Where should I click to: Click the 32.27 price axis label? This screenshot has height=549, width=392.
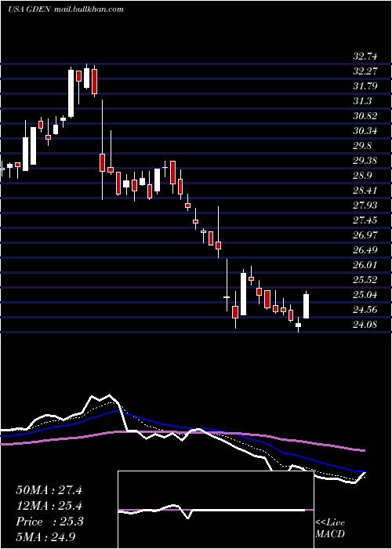pos(365,71)
